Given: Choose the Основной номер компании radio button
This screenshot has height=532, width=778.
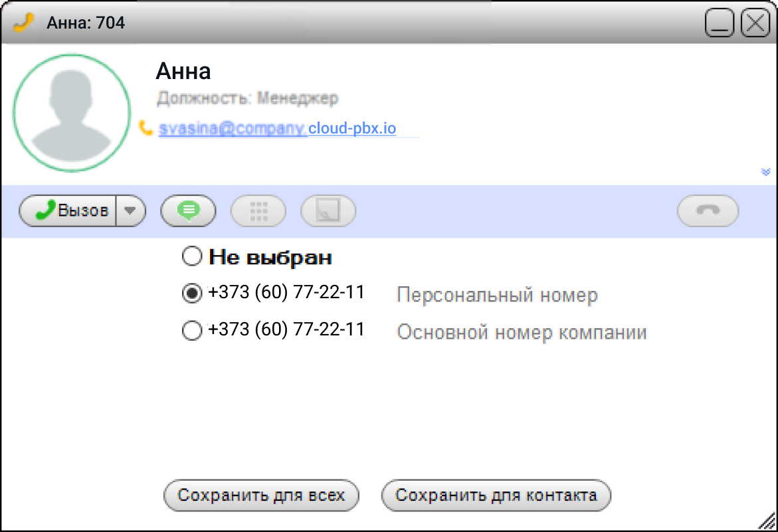Looking at the screenshot, I should pos(192,330).
